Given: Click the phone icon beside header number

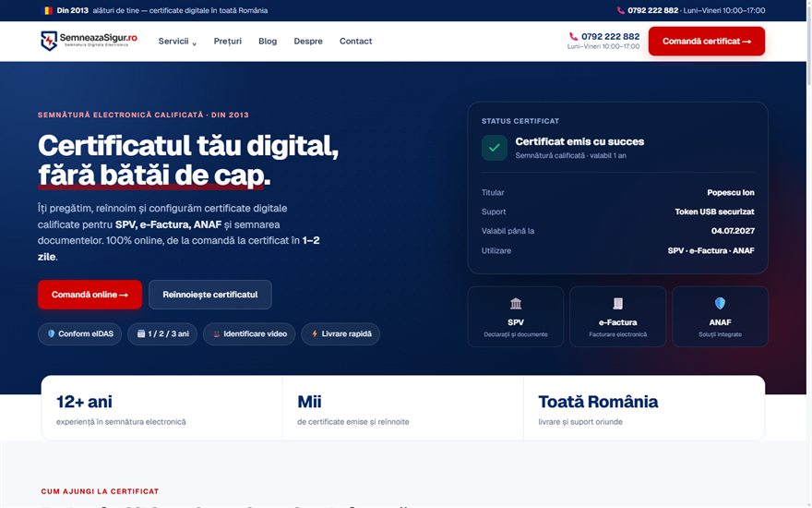Looking at the screenshot, I should pyautogui.click(x=573, y=36).
